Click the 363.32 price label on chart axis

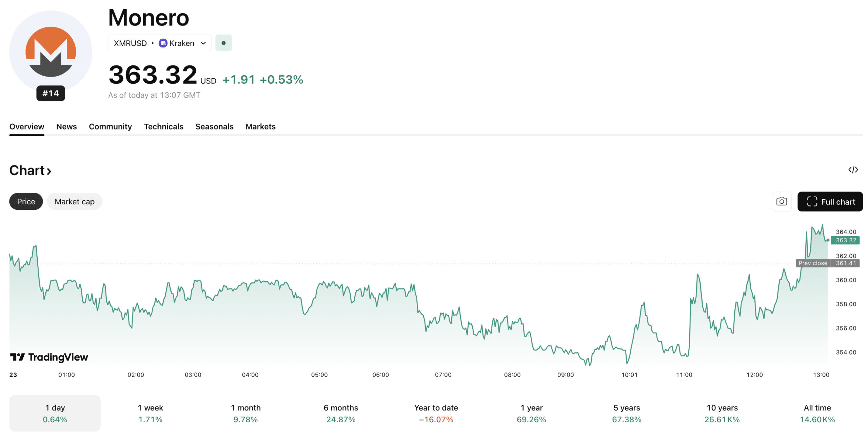[845, 240]
